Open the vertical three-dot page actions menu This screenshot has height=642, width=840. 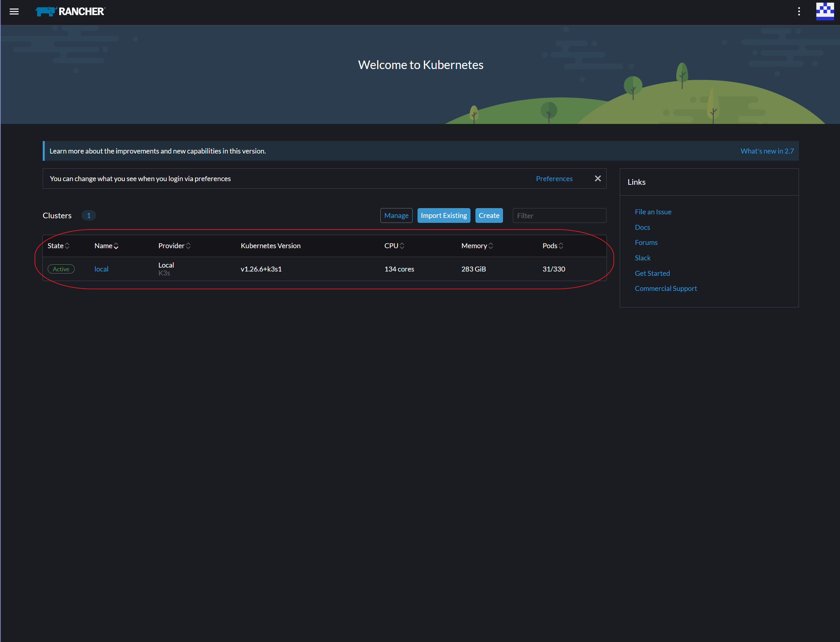pos(799,12)
